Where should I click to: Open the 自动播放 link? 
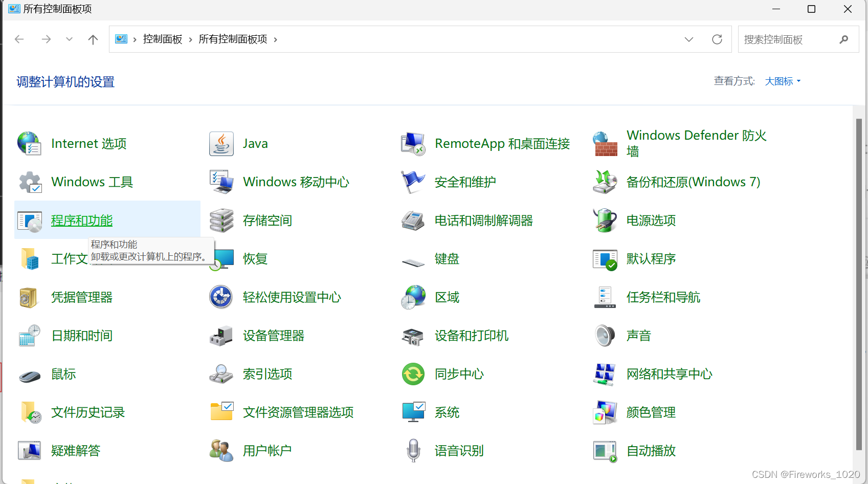pos(651,451)
